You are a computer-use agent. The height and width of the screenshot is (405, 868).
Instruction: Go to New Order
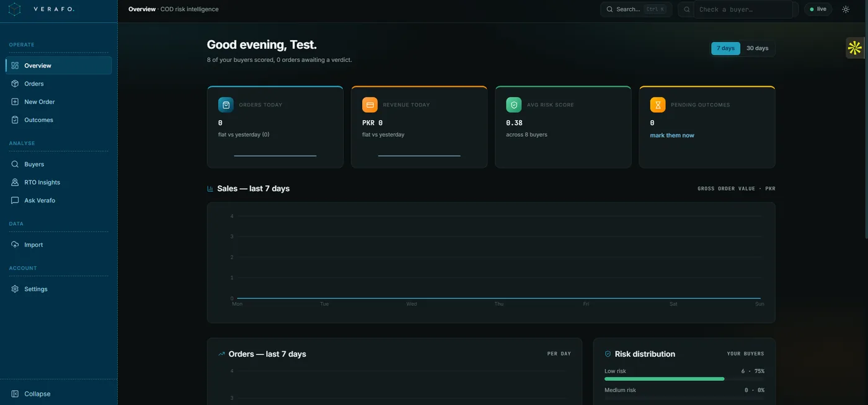[59, 102]
